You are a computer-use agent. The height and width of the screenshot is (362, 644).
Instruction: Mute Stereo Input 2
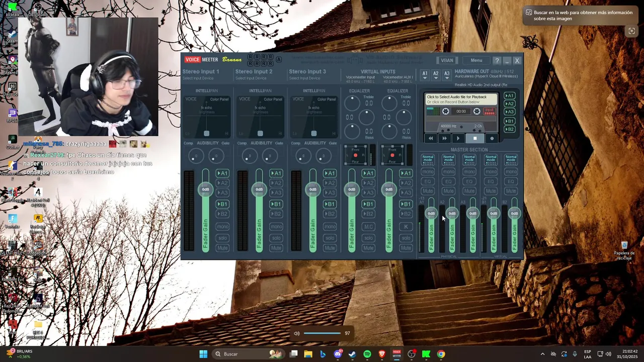pyautogui.click(x=276, y=248)
